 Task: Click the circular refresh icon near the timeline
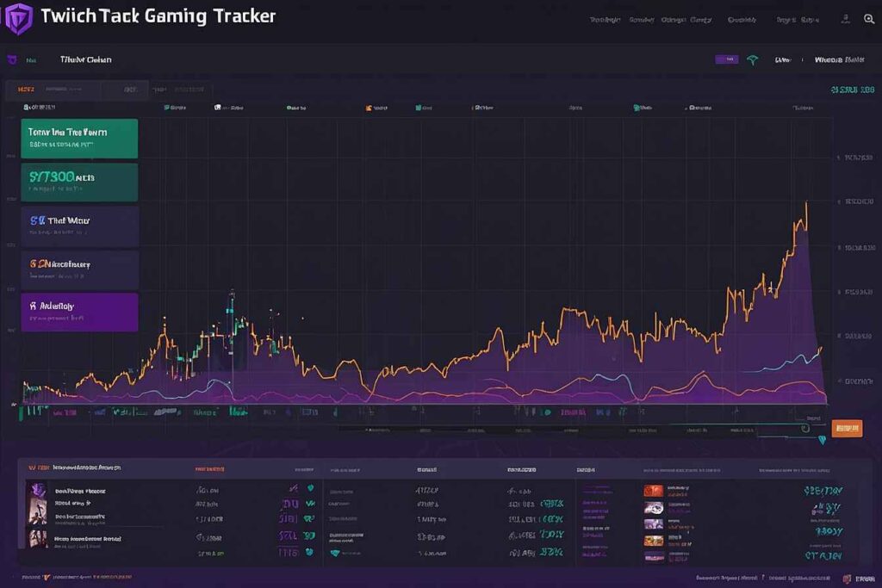805,428
